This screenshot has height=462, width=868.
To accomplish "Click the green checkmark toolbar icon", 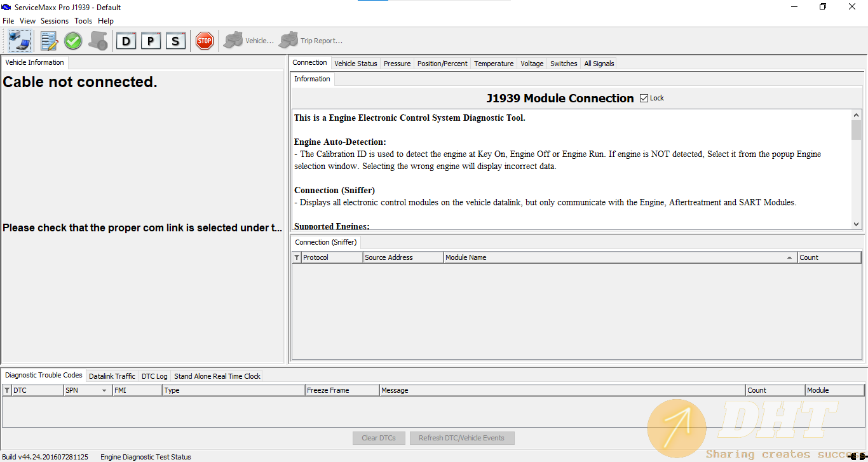I will click(73, 41).
